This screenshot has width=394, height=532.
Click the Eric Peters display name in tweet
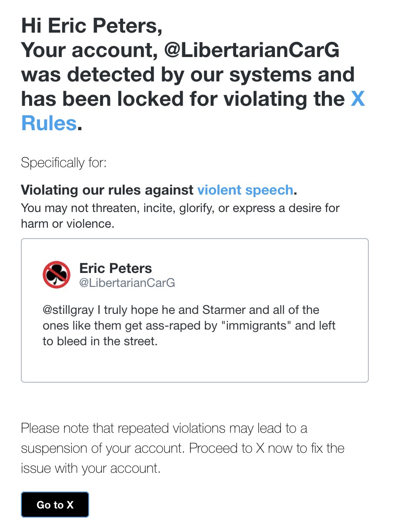[116, 268]
